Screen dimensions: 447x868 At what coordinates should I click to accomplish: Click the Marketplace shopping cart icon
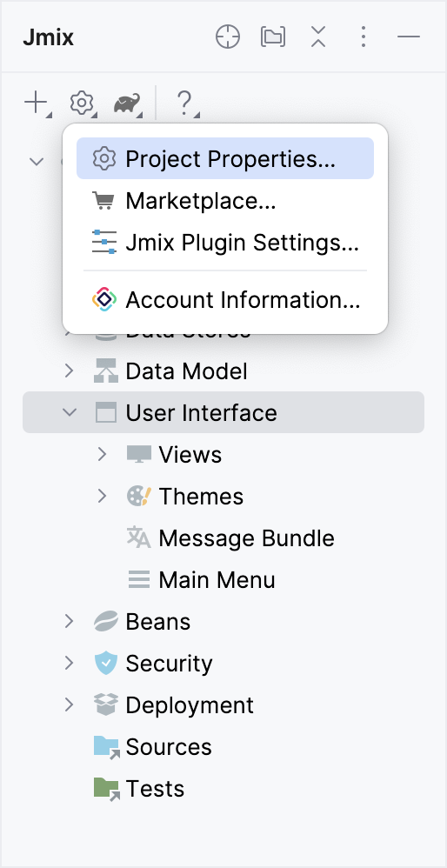tap(104, 200)
